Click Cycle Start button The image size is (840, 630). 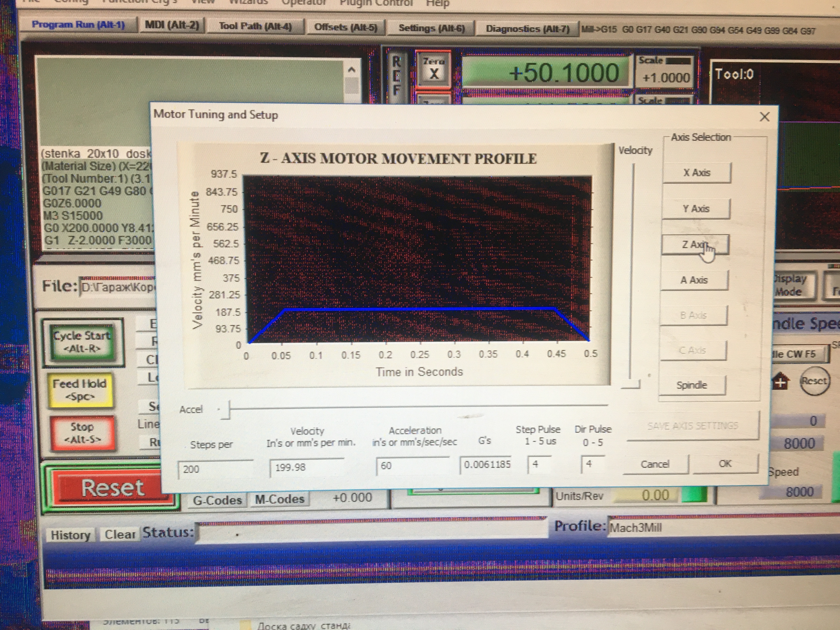click(82, 342)
